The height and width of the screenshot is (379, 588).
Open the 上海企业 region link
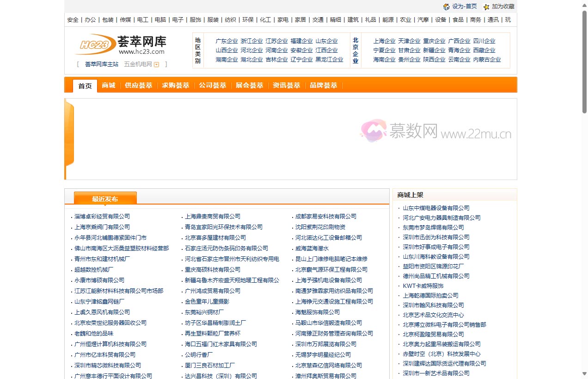(x=384, y=41)
